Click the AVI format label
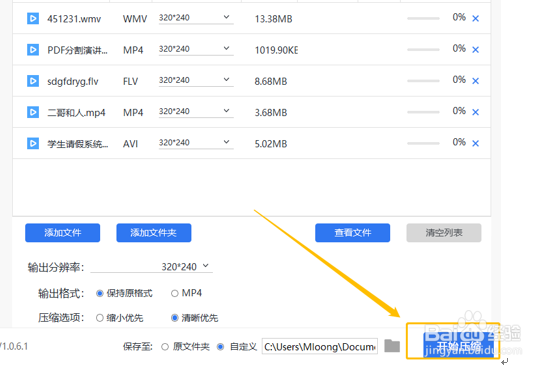 [x=130, y=144]
